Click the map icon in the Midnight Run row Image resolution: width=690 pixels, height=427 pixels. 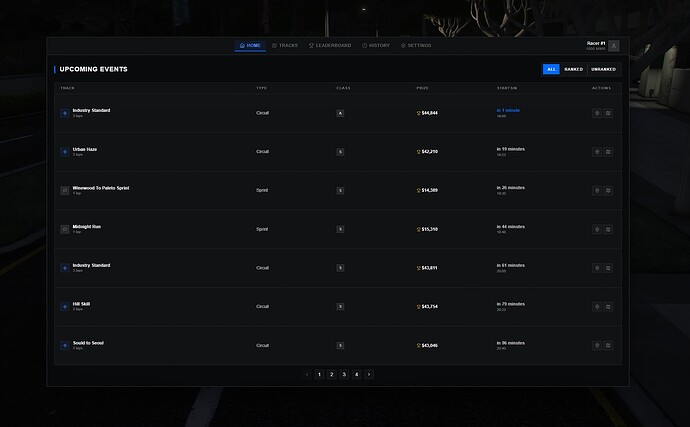click(608, 229)
